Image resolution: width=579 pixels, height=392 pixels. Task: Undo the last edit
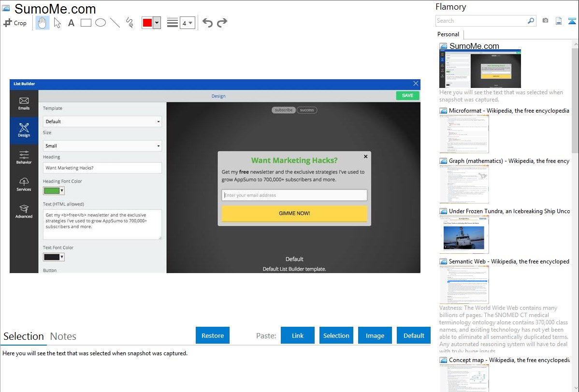click(x=207, y=23)
